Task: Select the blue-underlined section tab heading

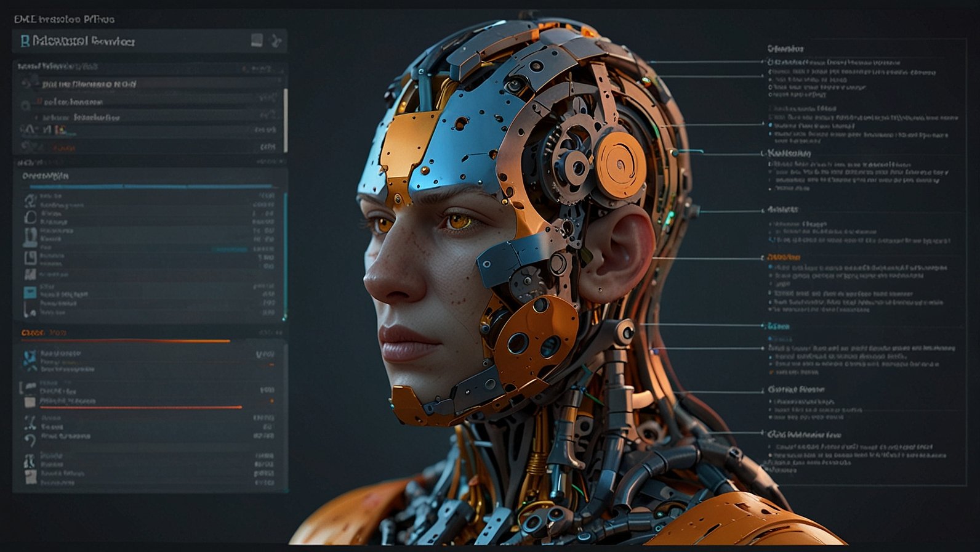Action: click(46, 176)
